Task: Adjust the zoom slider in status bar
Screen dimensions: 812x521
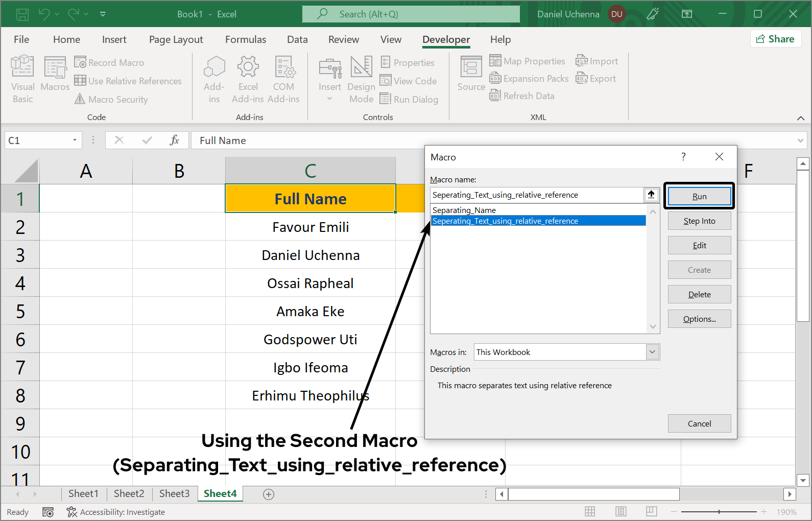Action: pyautogui.click(x=719, y=512)
